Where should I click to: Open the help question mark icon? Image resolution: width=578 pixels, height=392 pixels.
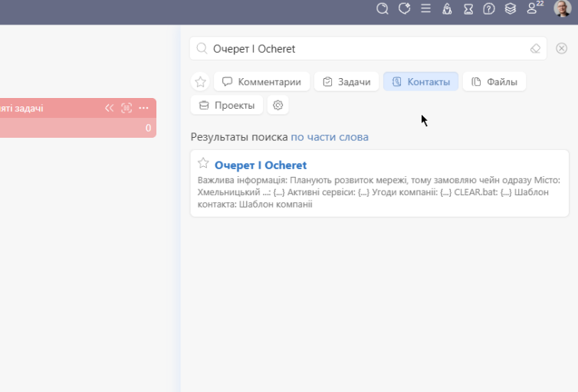(489, 8)
